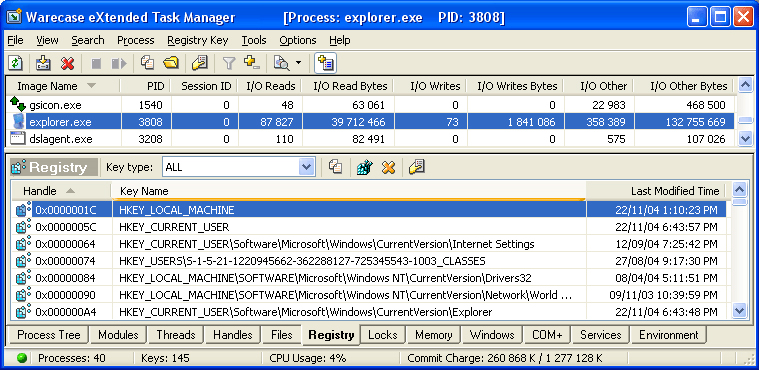This screenshot has width=759, height=370.
Task: Click key icon beside handle 0x00000090
Action: (23, 294)
